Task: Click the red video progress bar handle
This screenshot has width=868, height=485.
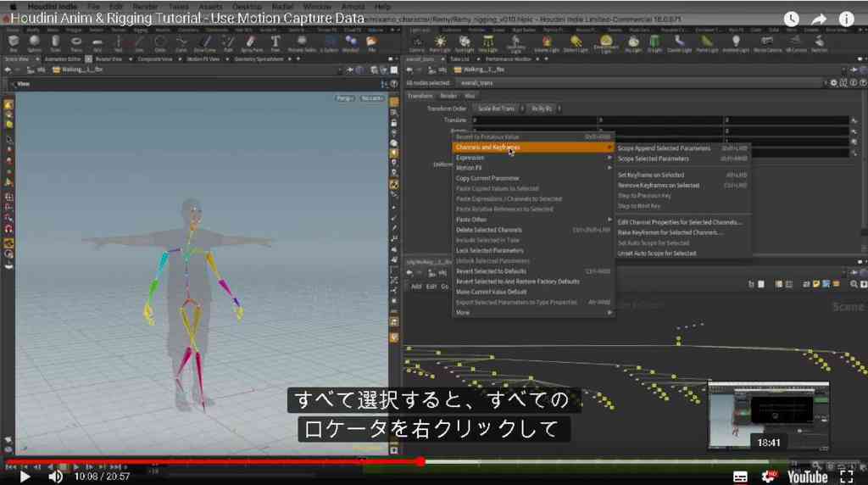Action: (x=420, y=461)
